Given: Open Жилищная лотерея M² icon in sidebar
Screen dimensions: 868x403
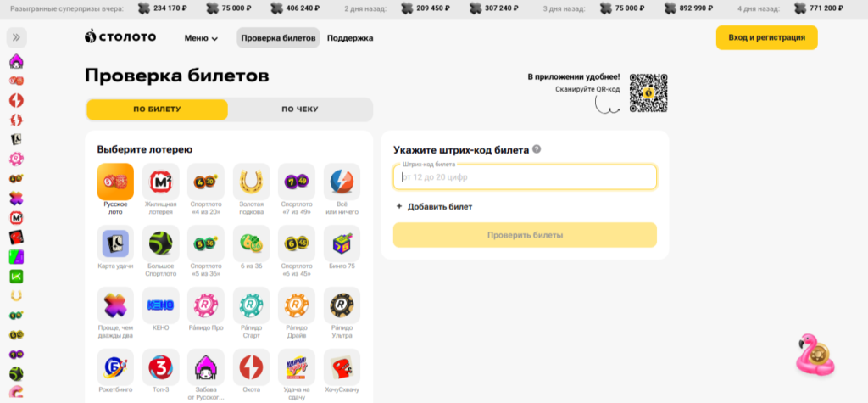Looking at the screenshot, I should click(x=17, y=218).
